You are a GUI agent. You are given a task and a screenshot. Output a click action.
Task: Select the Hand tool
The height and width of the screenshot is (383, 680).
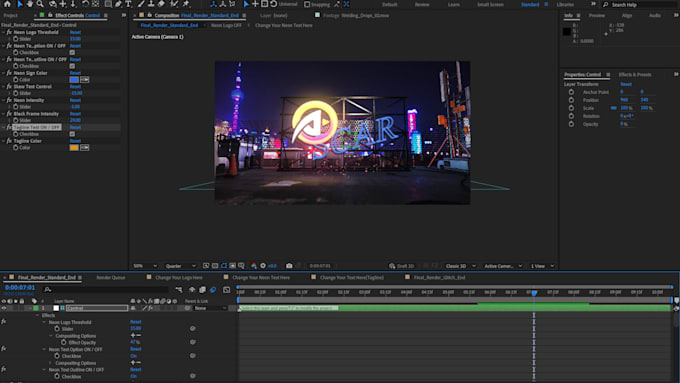pos(29,4)
